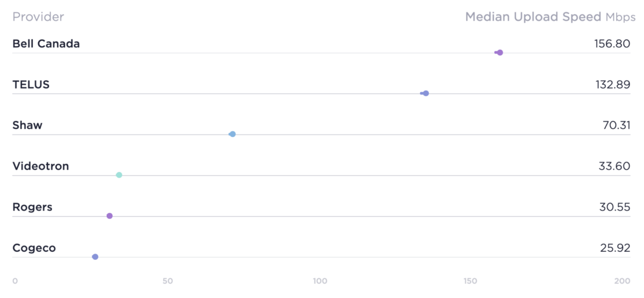Viewport: 644px width, 298px height.
Task: Click the 156.80 speed value
Action: click(612, 44)
